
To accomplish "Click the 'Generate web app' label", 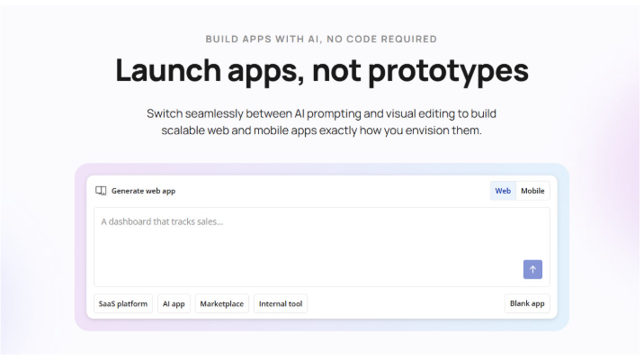I will click(143, 191).
